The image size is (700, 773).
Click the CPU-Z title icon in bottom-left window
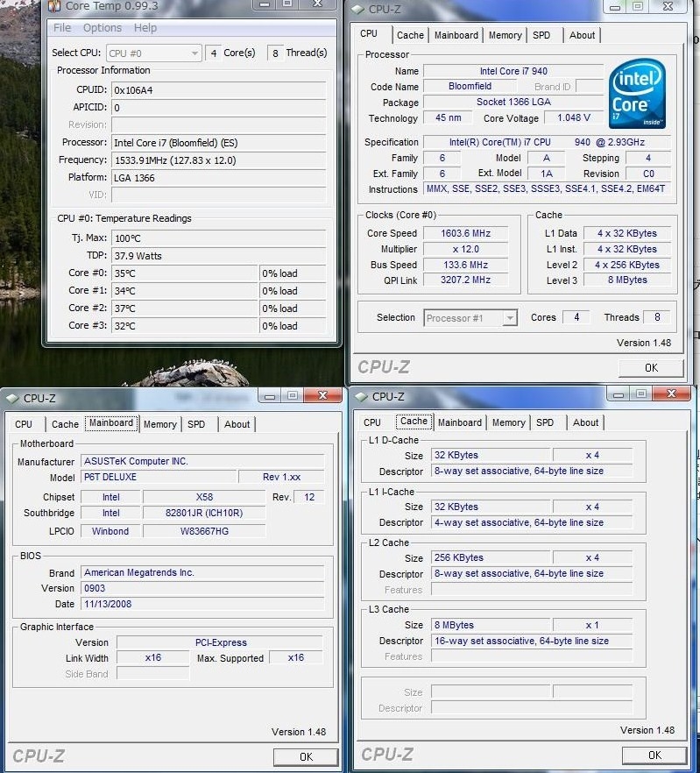point(13,398)
